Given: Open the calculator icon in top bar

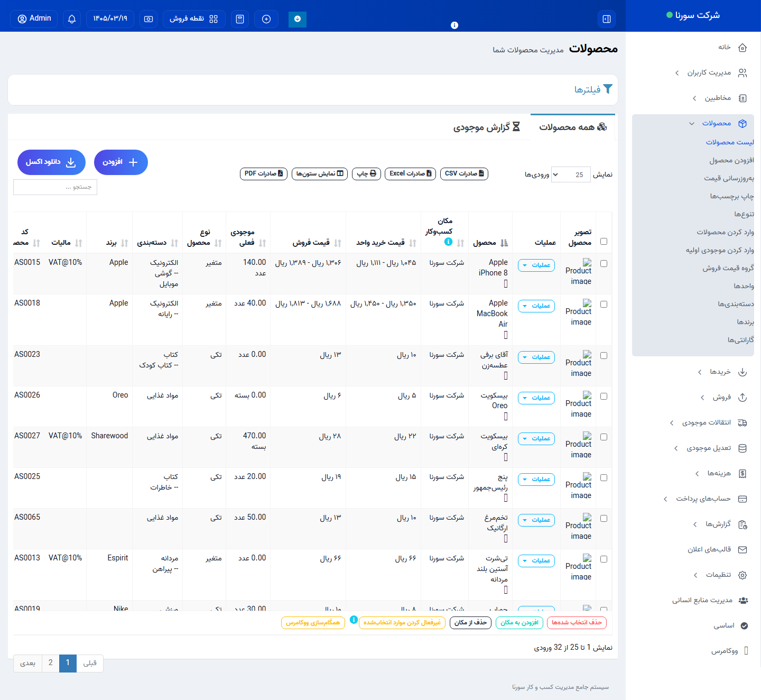Looking at the screenshot, I should point(240,19).
